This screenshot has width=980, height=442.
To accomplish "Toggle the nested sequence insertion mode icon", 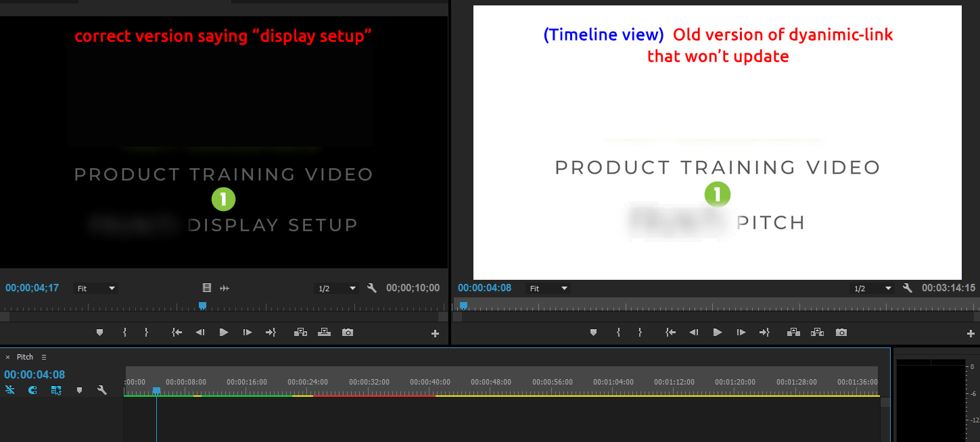I will [x=55, y=390].
